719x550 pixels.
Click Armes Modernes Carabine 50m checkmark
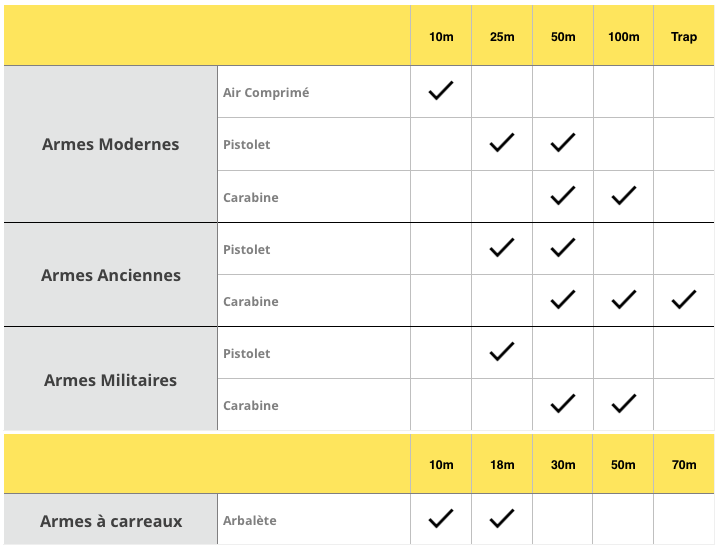(563, 196)
